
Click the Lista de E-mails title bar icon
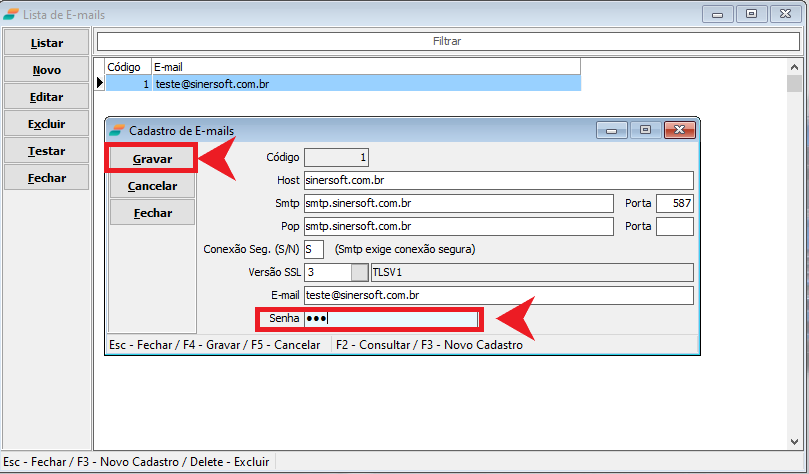(11, 14)
